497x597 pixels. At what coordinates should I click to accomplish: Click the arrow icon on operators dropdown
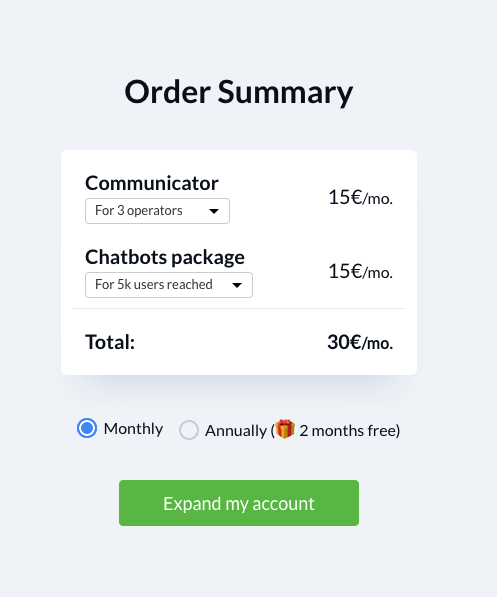[x=214, y=211]
